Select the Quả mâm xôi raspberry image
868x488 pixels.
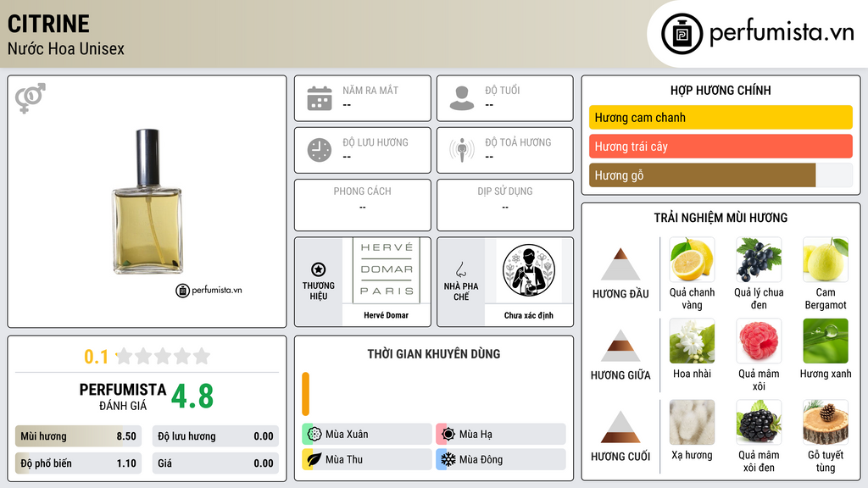click(759, 341)
